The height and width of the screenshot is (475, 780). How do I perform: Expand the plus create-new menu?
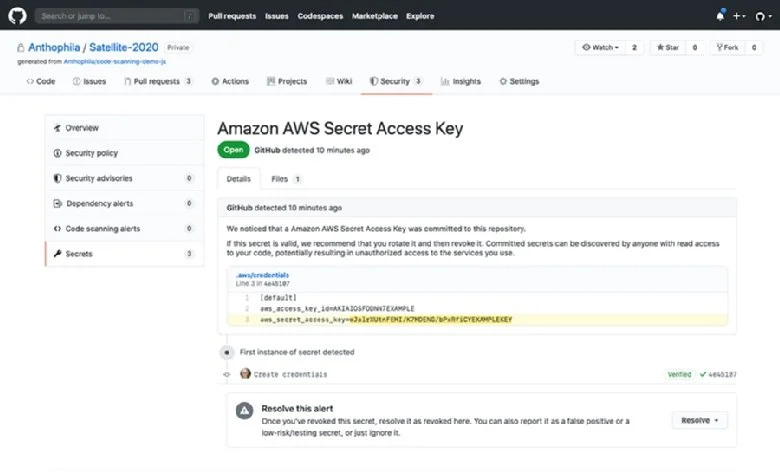(x=739, y=16)
